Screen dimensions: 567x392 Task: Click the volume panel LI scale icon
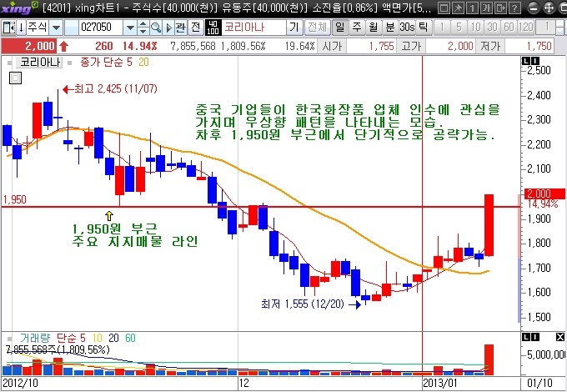pos(530,338)
